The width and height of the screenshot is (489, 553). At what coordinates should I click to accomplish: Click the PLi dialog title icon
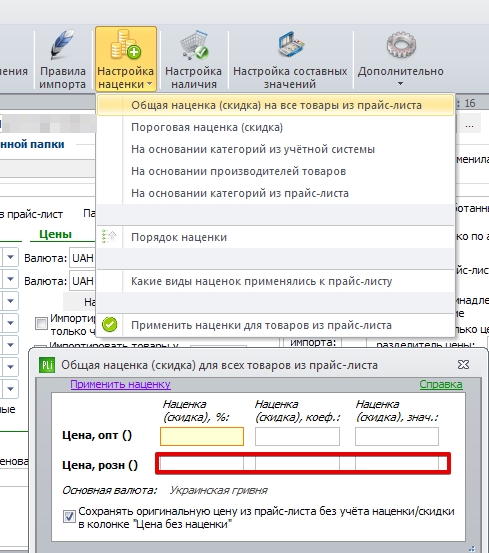coord(47,365)
